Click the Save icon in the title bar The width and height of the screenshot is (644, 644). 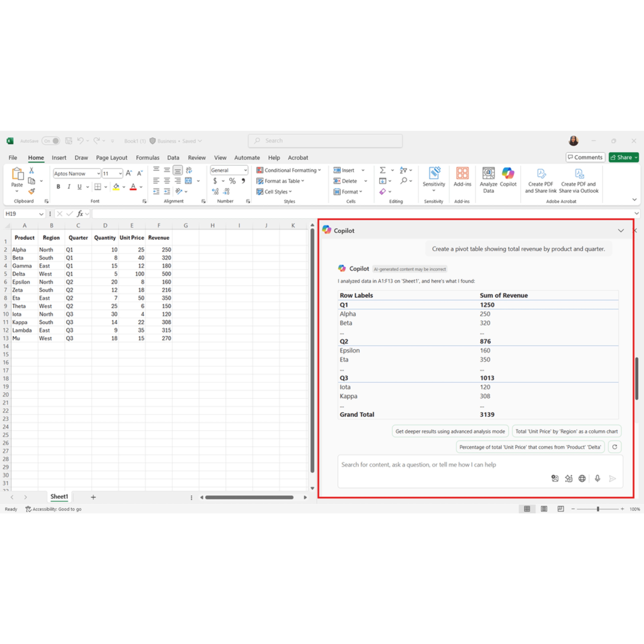(x=69, y=141)
